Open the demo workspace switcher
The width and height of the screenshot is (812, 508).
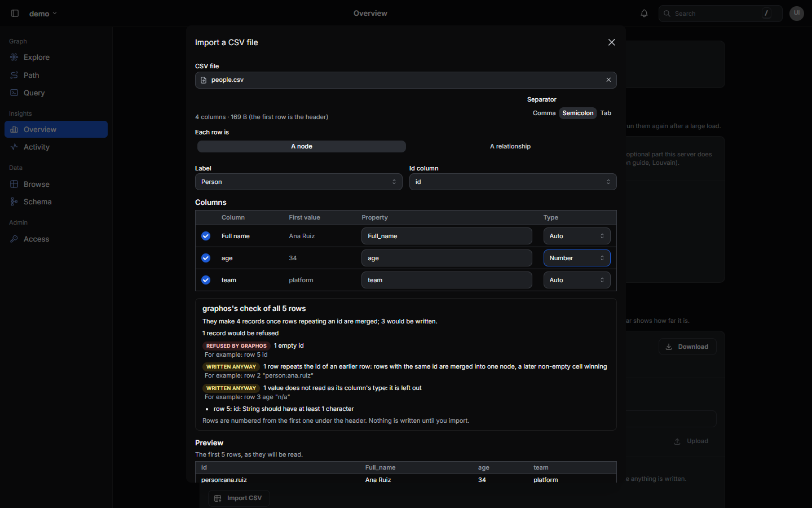point(43,14)
